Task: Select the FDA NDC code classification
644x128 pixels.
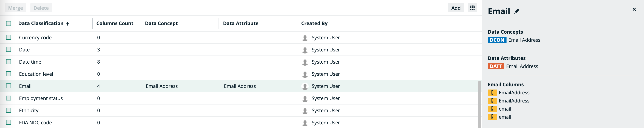Action: coord(35,123)
